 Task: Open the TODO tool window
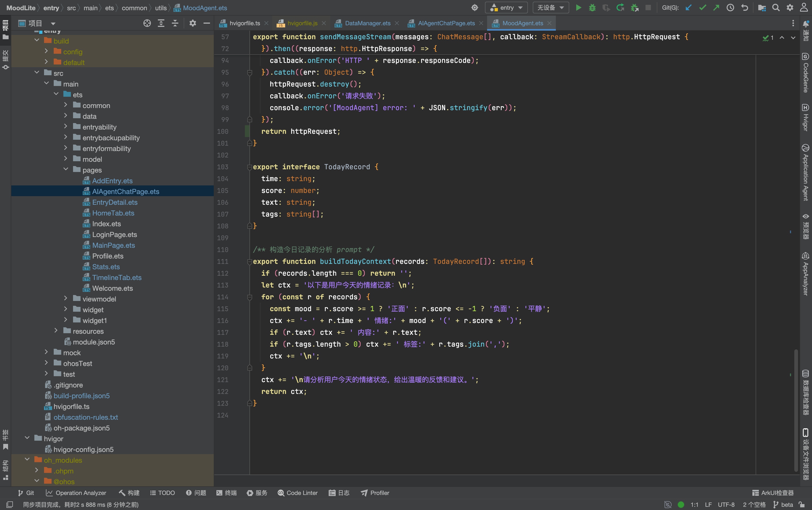[x=162, y=493]
